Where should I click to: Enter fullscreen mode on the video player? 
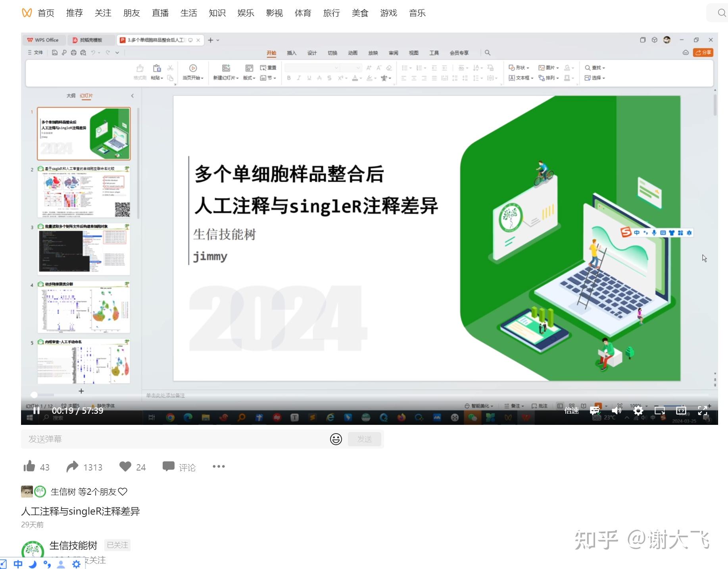[x=702, y=411]
